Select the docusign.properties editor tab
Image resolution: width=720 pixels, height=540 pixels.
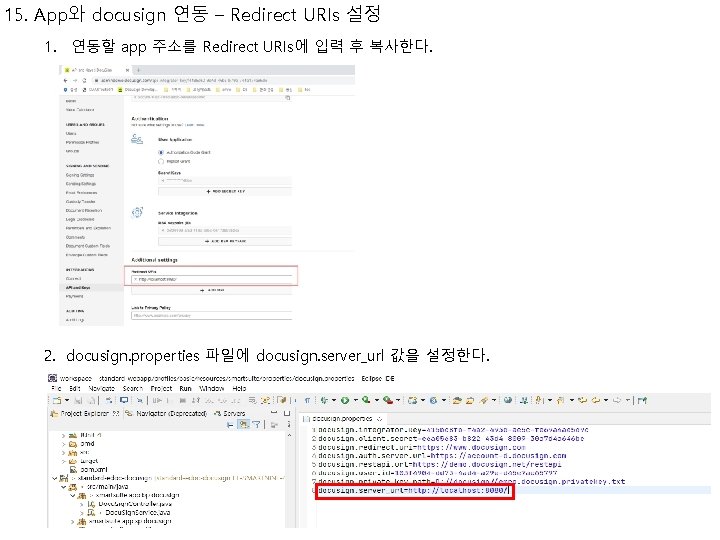tap(343, 418)
